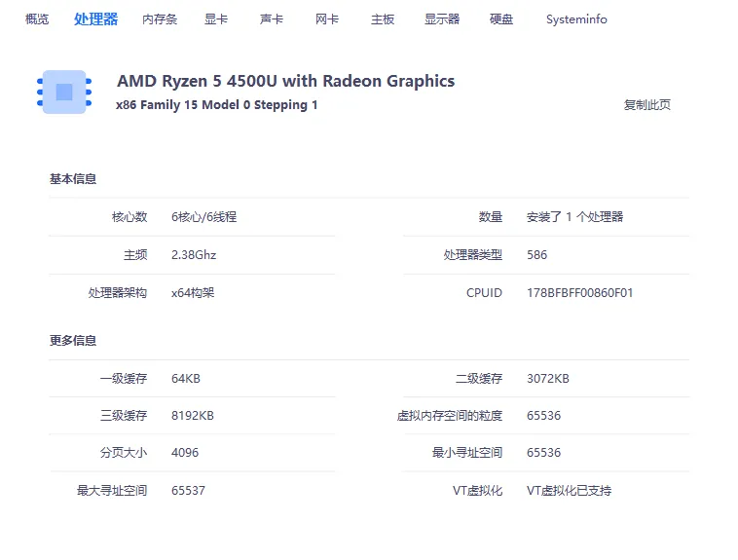Screen dimensions: 738x560
Task: Click the 3072KB L2 cache value
Action: click(547, 379)
